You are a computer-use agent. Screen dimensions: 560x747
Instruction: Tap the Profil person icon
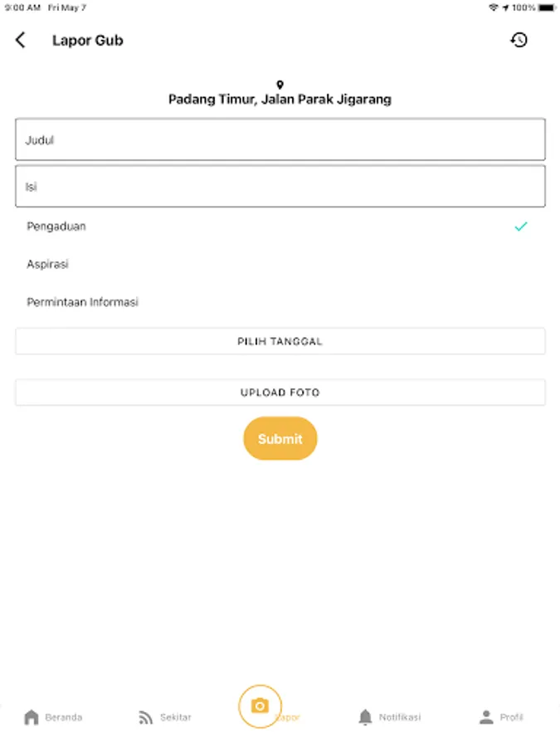pyautogui.click(x=486, y=717)
